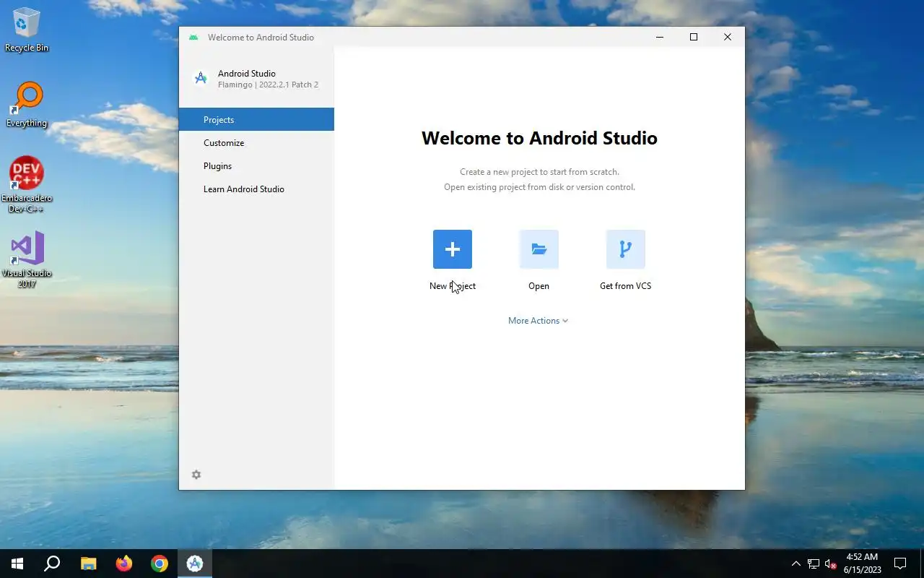Select the Visual Studio 2017 desktop shortcut
This screenshot has height=578, width=924.
coord(27,260)
